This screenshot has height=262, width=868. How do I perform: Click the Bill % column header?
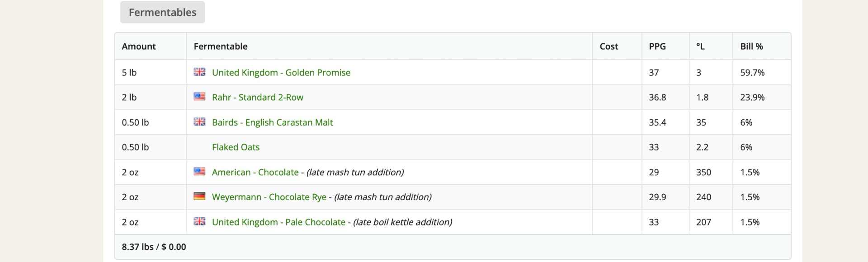pyautogui.click(x=751, y=47)
